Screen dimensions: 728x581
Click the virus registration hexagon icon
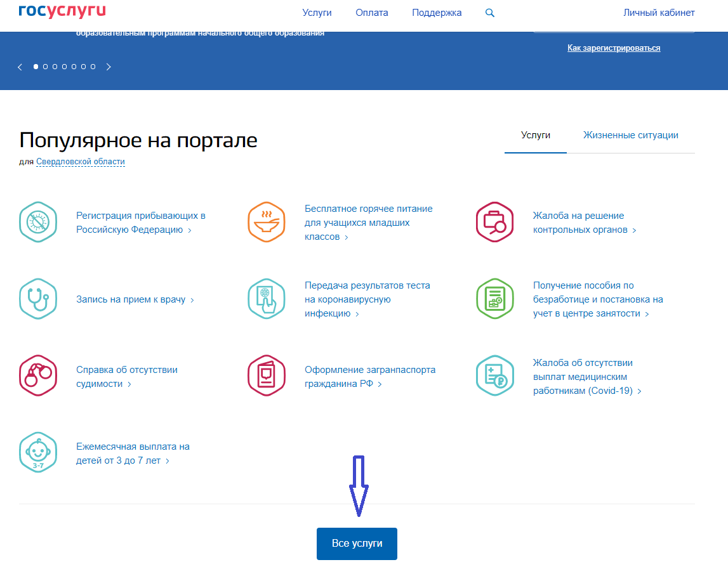tap(38, 222)
